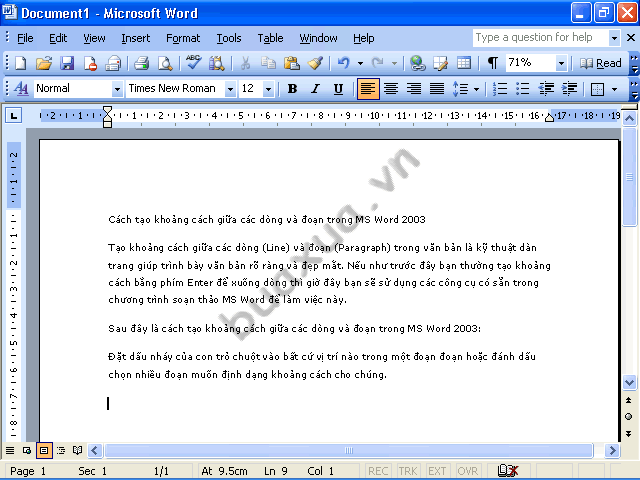640x480 pixels.
Task: Create a new blank document
Action: tap(20, 63)
